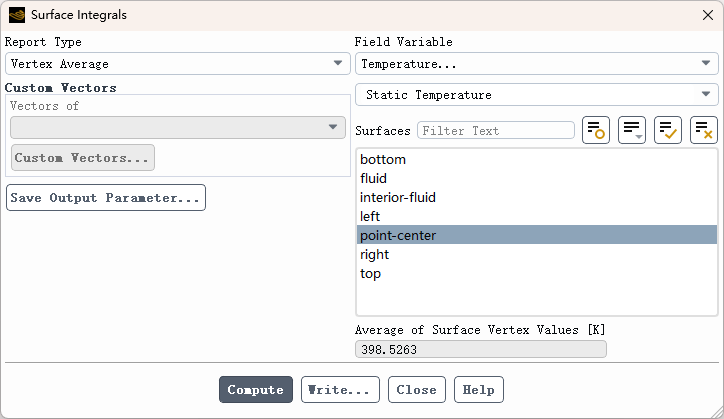Click the surface filter options icon
The height and width of the screenshot is (419, 724).
(x=596, y=130)
